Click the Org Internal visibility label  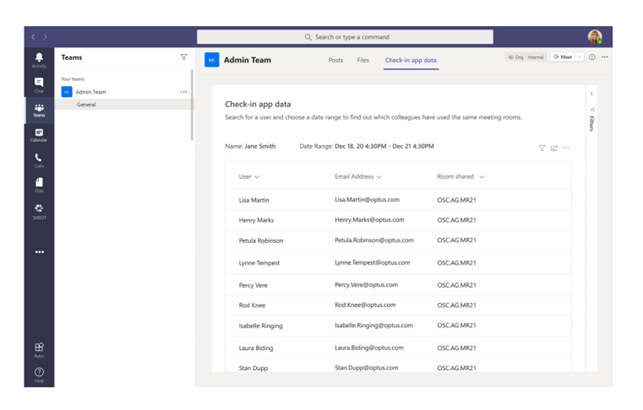coord(526,57)
